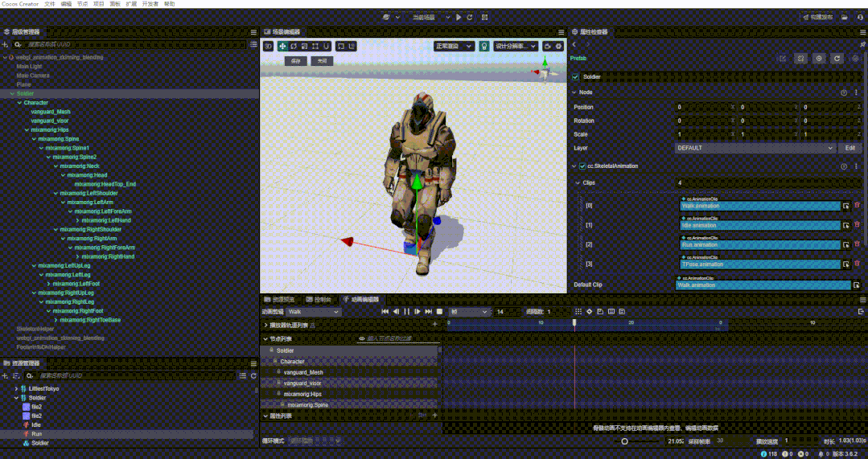
Task: Open the 节点 menu
Action: coord(83,4)
